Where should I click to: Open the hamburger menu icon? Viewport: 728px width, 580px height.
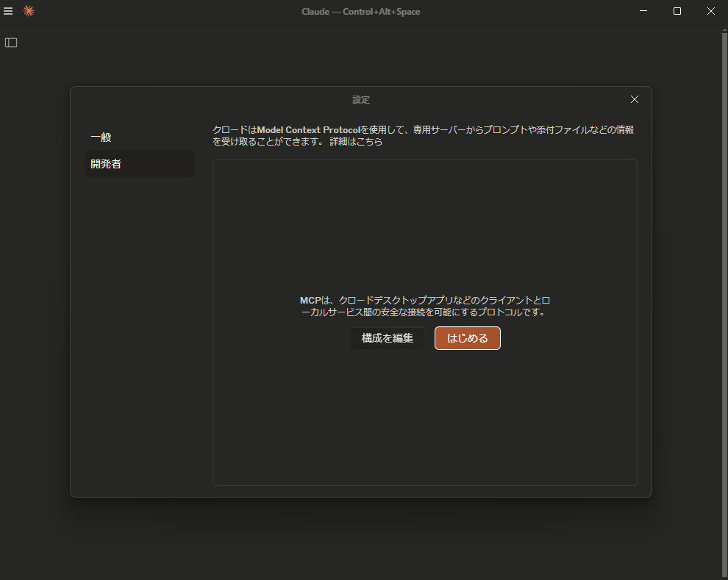pos(8,11)
